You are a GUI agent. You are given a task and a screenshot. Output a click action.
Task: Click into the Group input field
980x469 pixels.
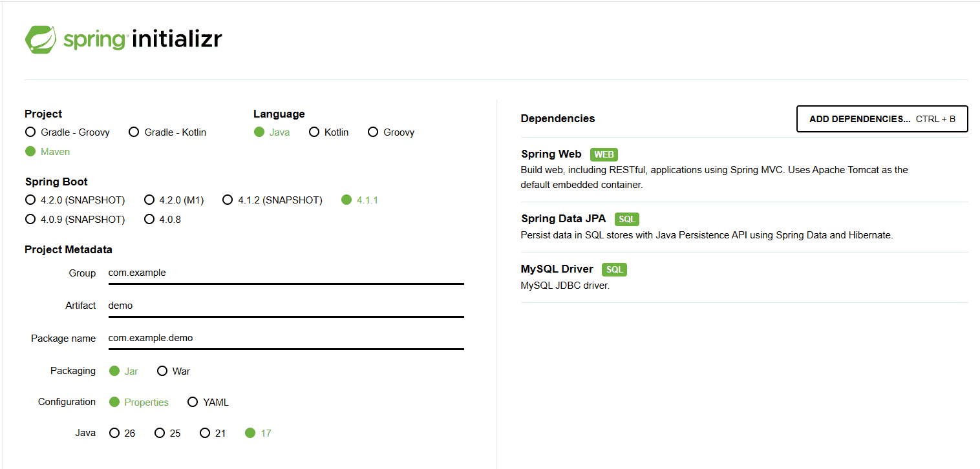click(x=286, y=273)
